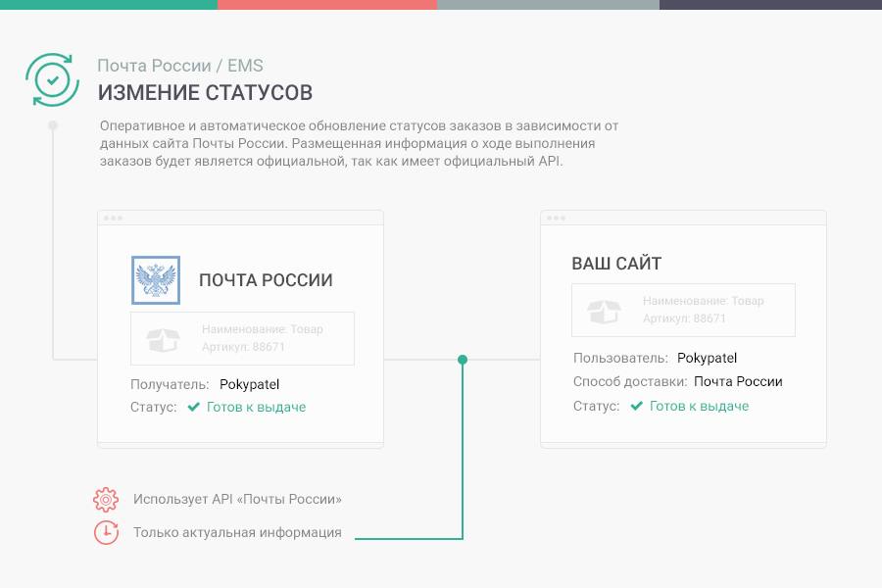Screen dimensions: 882x588
Task: Click the Только актуальная информация text
Action: pos(237,532)
